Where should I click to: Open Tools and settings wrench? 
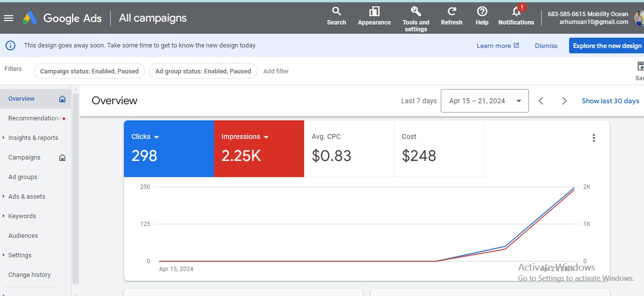point(416,12)
